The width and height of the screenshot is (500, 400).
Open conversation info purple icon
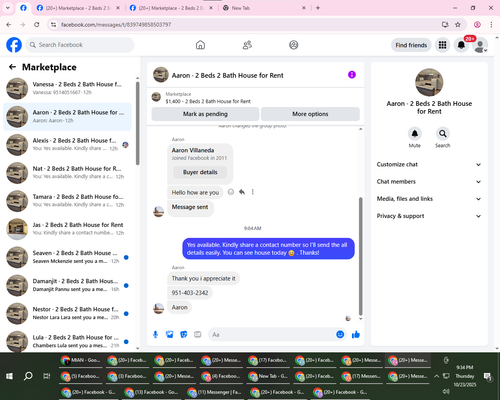352,75
